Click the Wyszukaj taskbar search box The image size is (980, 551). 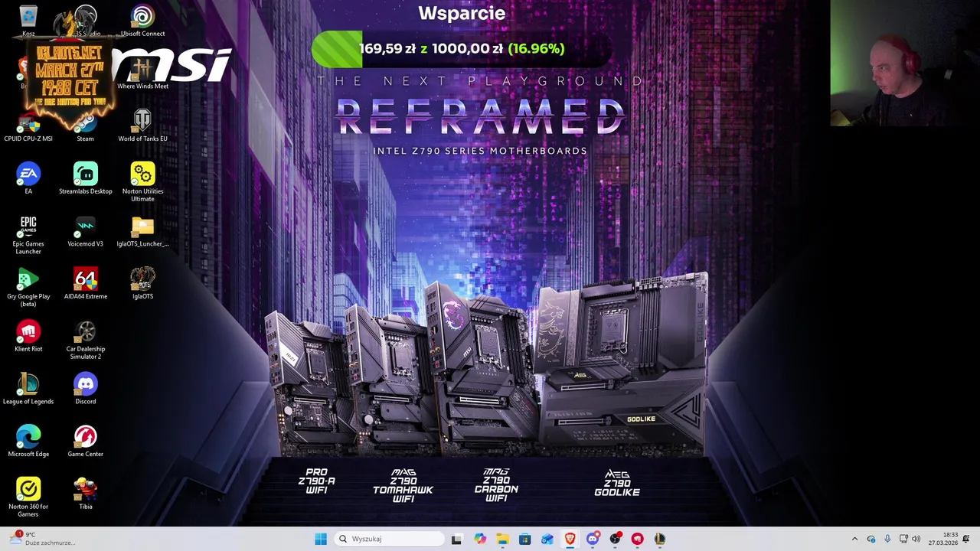point(390,539)
